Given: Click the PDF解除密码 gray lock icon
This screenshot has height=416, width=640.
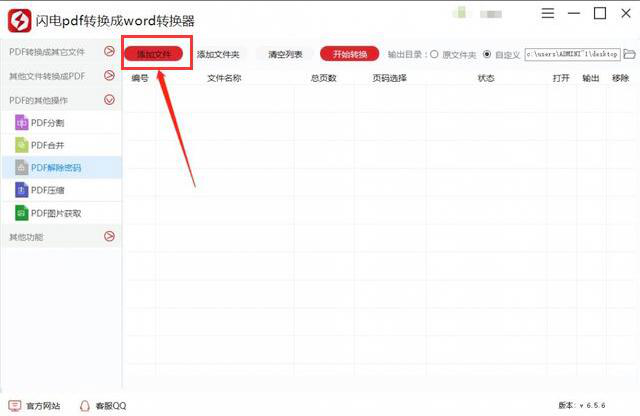Looking at the screenshot, I should click(x=22, y=167).
